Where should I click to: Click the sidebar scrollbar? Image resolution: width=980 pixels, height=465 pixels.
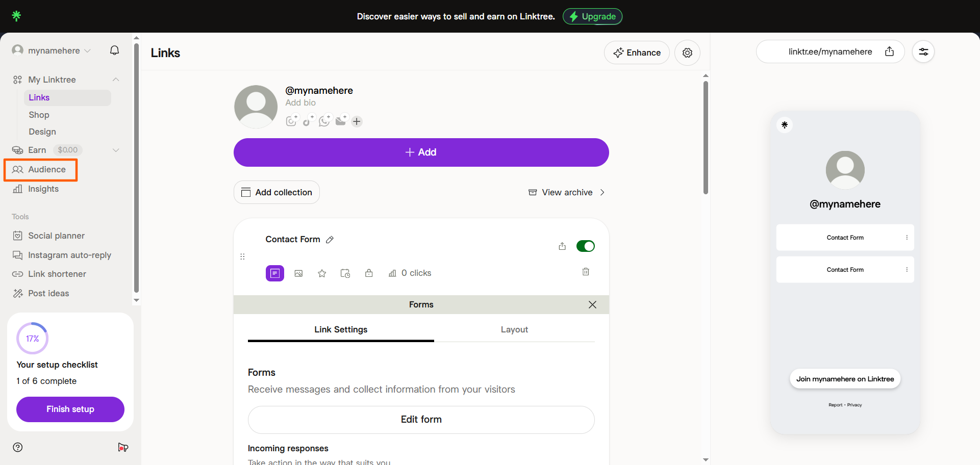tap(136, 168)
